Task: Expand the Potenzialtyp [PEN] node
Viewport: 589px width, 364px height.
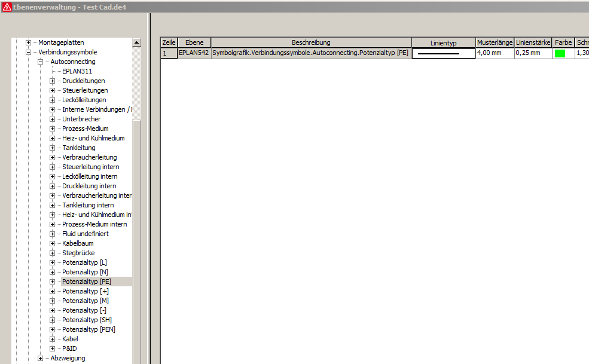Action: [52, 329]
